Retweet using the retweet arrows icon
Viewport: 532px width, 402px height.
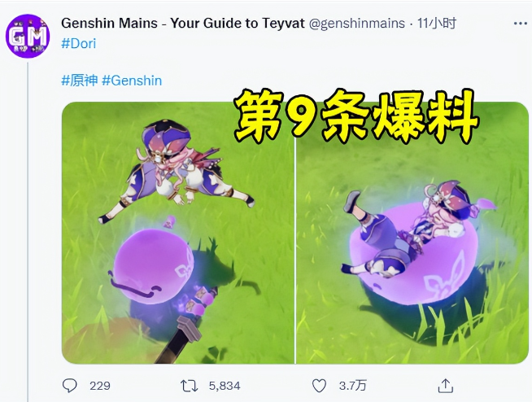(189, 386)
